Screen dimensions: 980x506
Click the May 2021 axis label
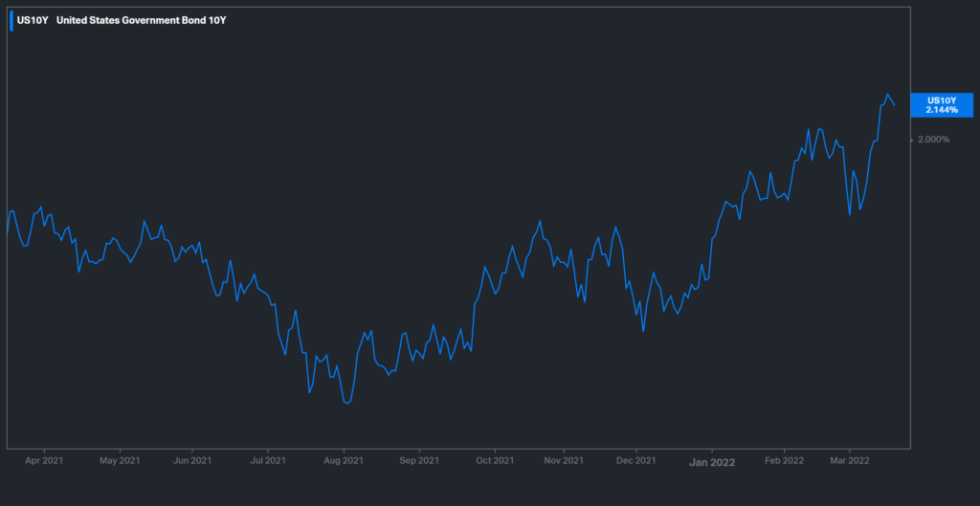(x=120, y=461)
